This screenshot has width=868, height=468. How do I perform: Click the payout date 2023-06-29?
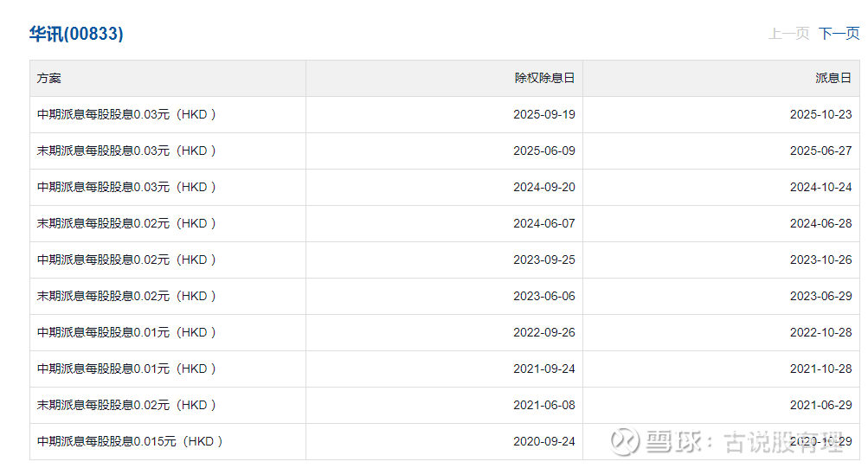click(x=820, y=296)
